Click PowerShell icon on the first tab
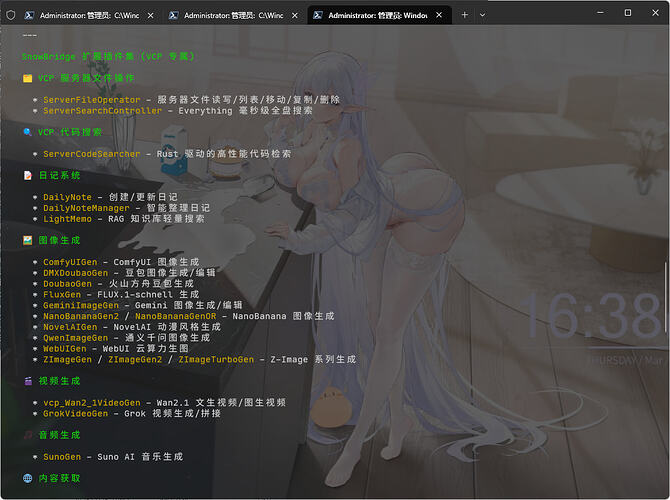This screenshot has height=500, width=670. [29, 15]
